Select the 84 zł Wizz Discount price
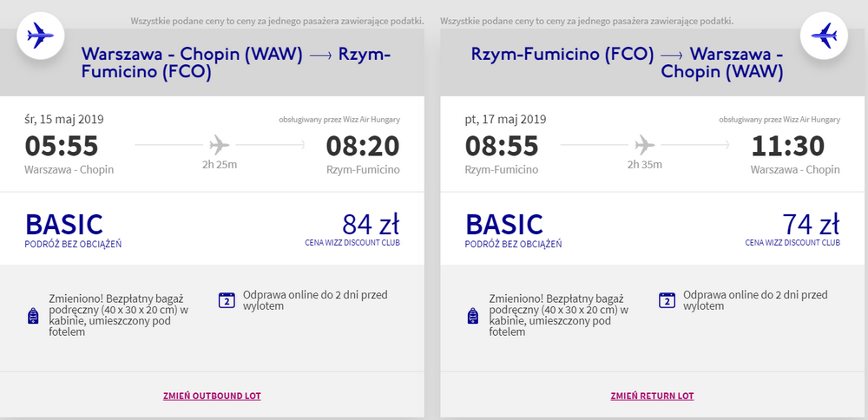 pyautogui.click(x=371, y=224)
